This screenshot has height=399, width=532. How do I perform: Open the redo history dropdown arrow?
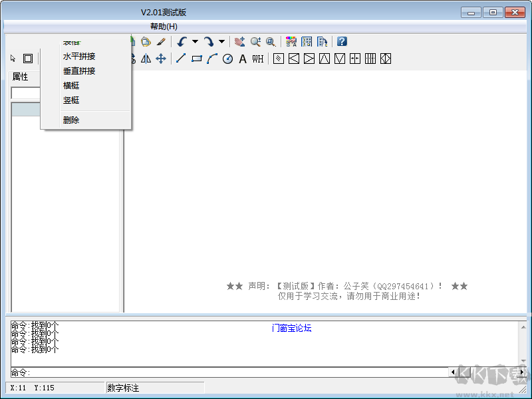click(221, 42)
